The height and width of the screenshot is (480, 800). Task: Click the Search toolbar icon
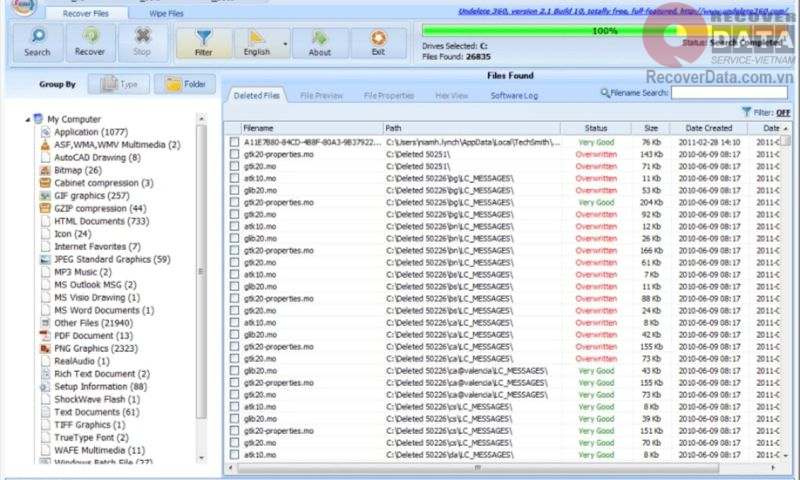pyautogui.click(x=37, y=43)
